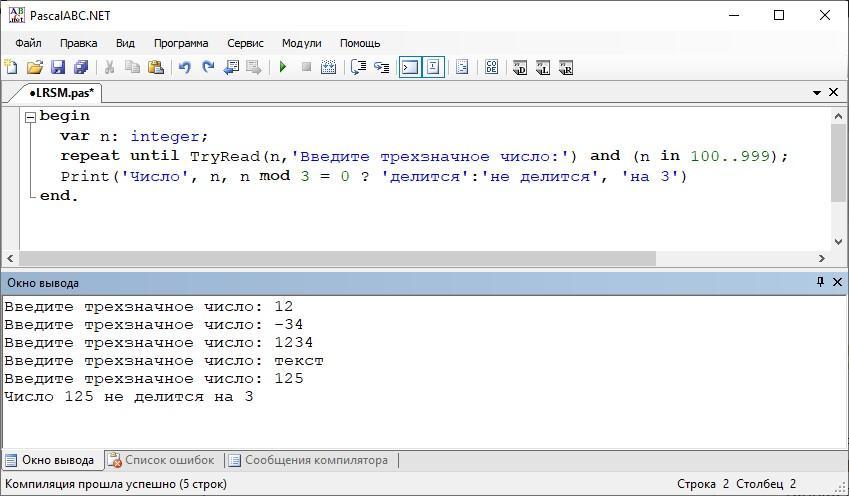Click the step into debug icon
849x496 pixels.
[382, 67]
